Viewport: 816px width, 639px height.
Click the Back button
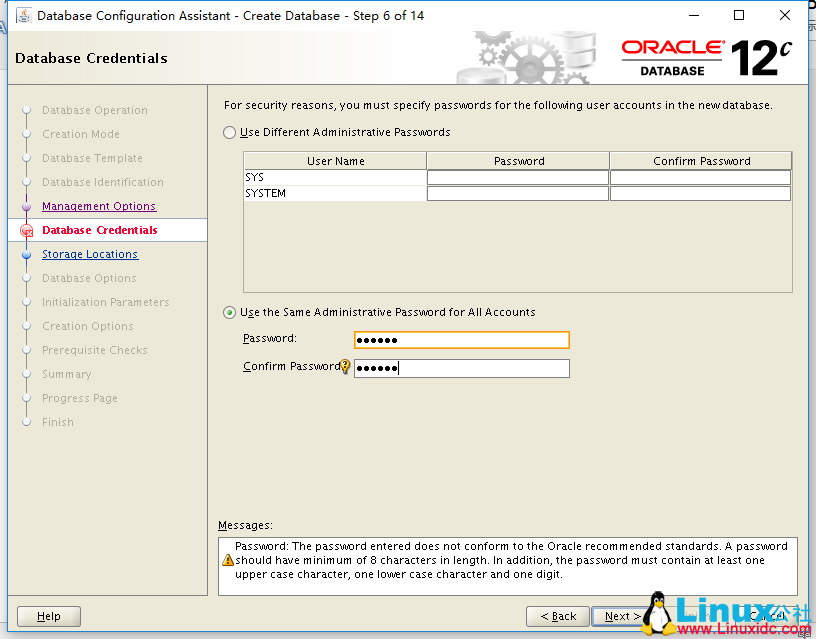tap(557, 616)
